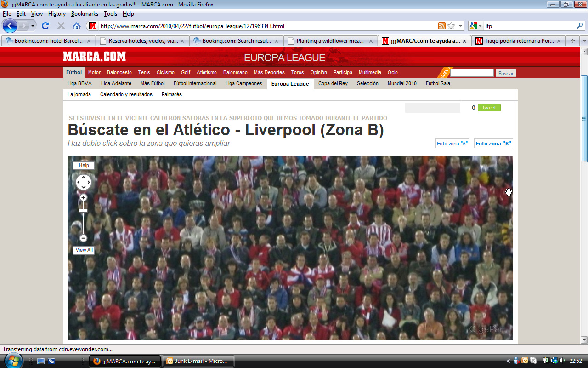Open the address bar history dropdown
Viewport: 588px width, 368px height.
pyautogui.click(x=461, y=26)
